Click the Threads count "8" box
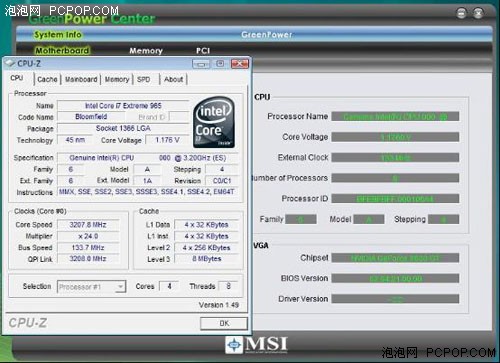This screenshot has height=363, width=500. pyautogui.click(x=228, y=286)
